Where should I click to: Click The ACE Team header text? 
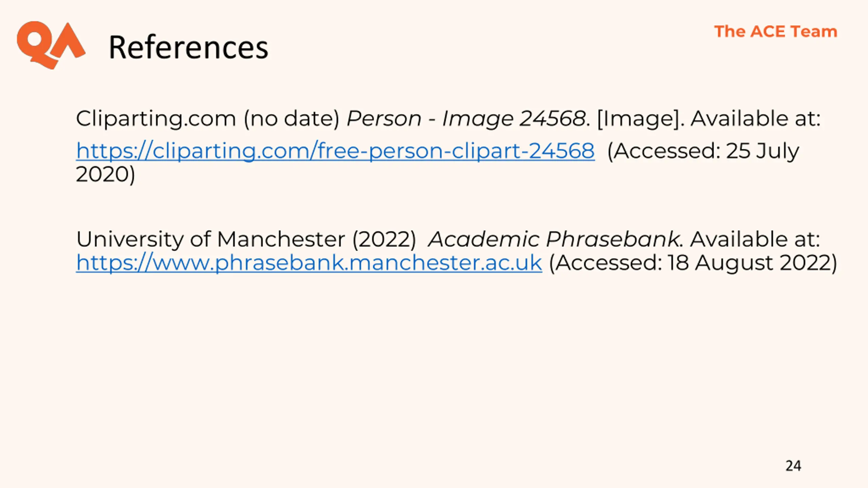pyautogui.click(x=776, y=32)
